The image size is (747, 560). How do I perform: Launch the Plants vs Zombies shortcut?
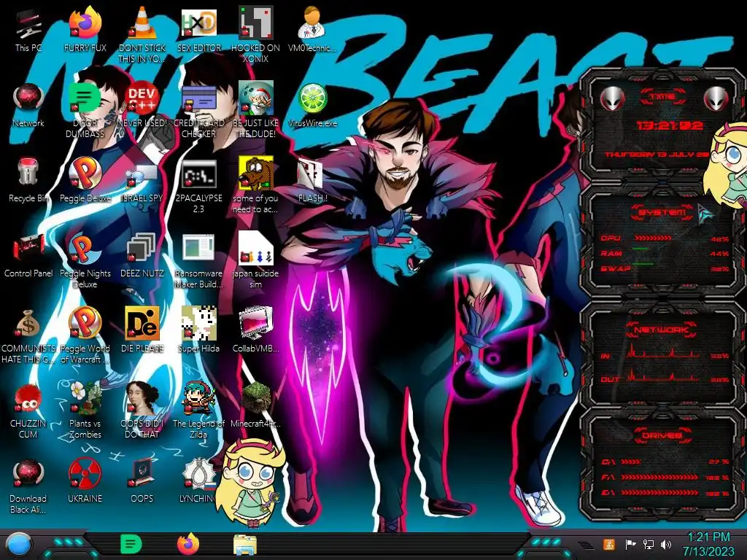click(85, 411)
